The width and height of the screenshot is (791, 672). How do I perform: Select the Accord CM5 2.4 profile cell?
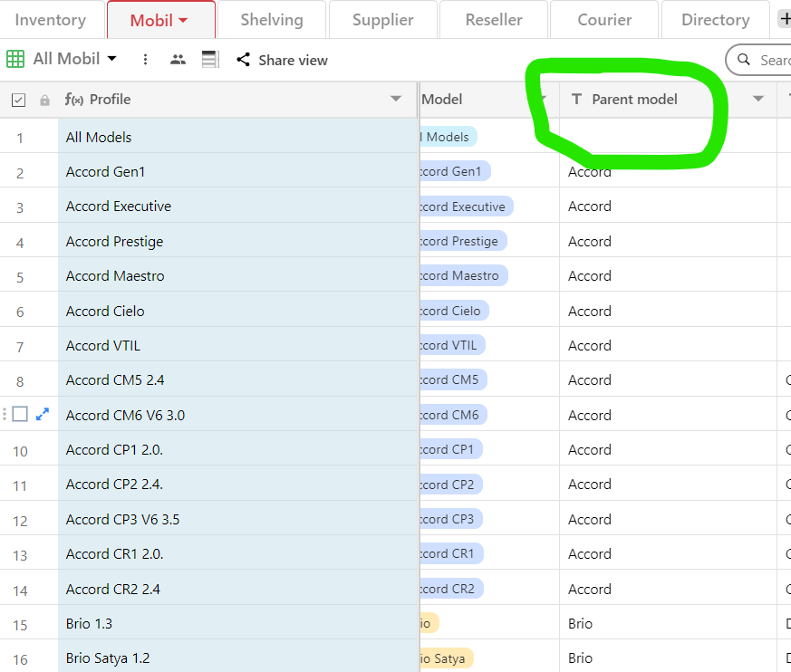[x=238, y=379]
